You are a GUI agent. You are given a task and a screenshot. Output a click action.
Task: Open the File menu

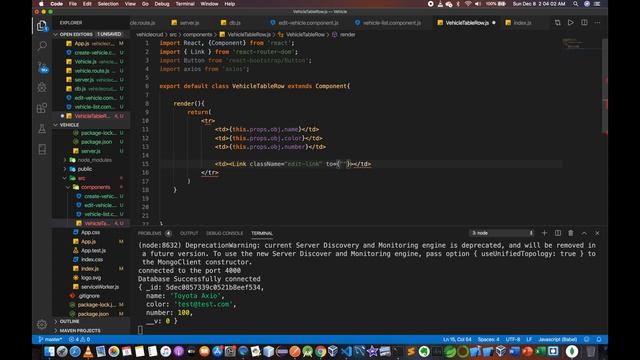click(73, 4)
